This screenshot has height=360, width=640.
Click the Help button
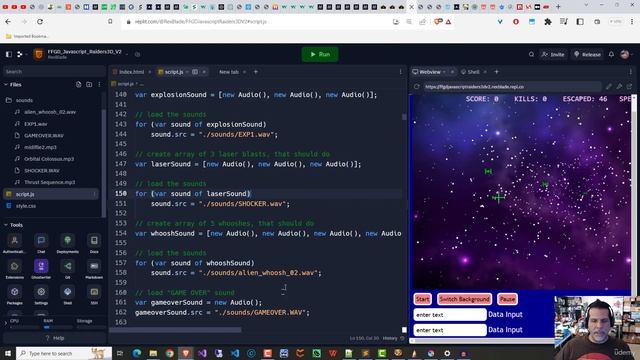54,338
